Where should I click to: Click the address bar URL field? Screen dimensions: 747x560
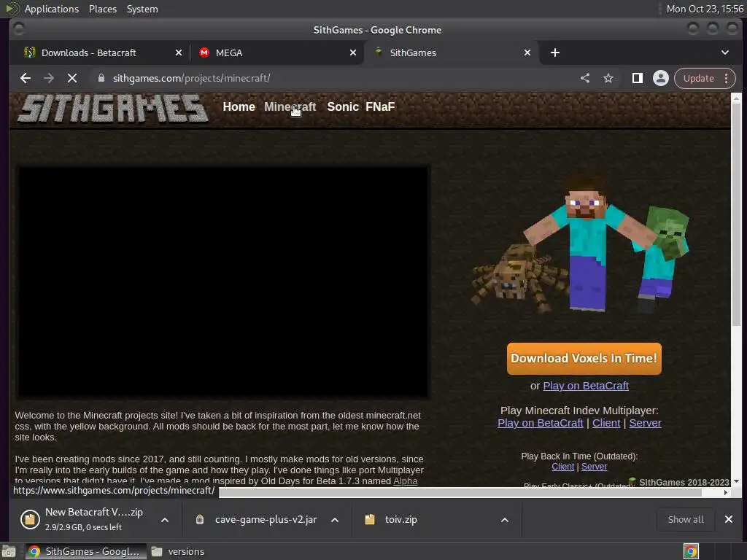(333, 78)
